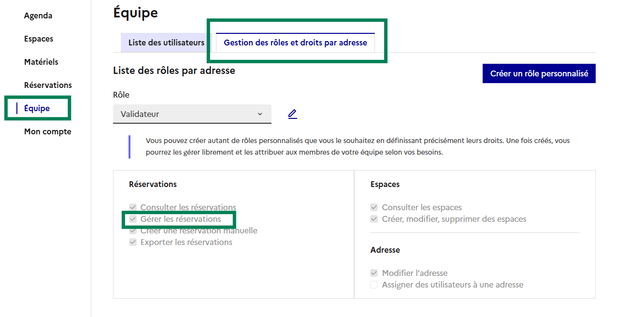This screenshot has height=317, width=644.
Task: Click Créer un rôle personnalisé button
Action: tap(539, 73)
